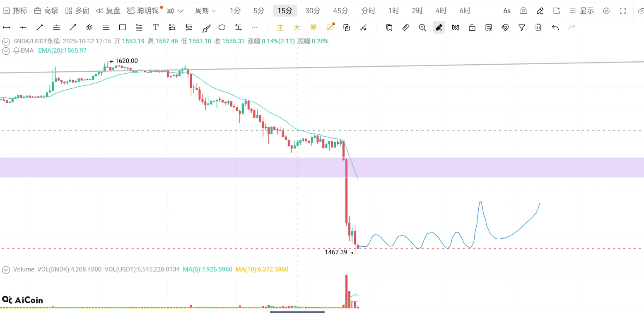Image resolution: width=644 pixels, height=313 pixels.
Task: Collapse the SNDK/USDT main chart legend
Action: tap(6, 41)
